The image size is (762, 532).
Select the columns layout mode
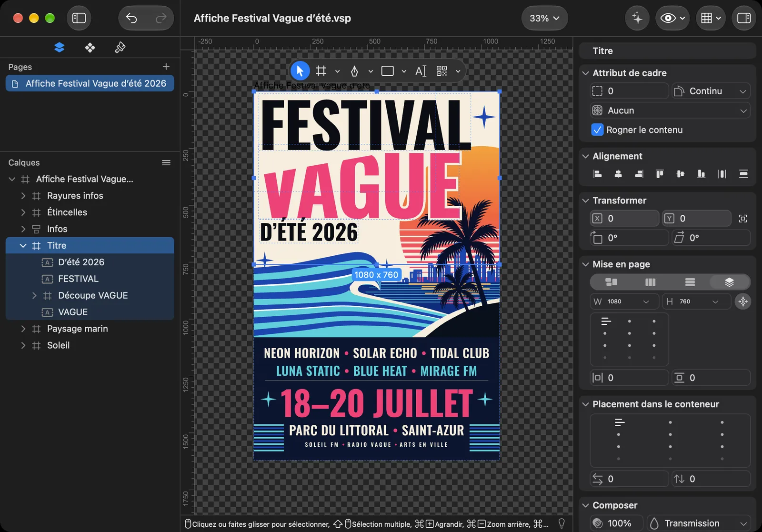pos(650,282)
